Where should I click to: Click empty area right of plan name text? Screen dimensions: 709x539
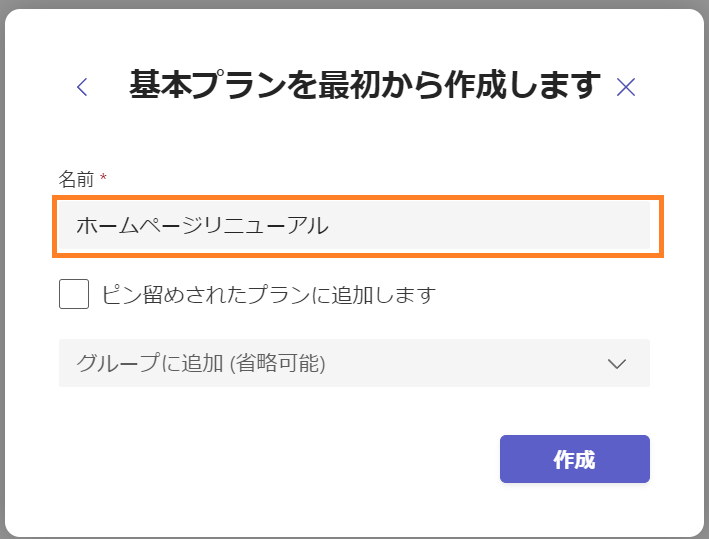488,225
